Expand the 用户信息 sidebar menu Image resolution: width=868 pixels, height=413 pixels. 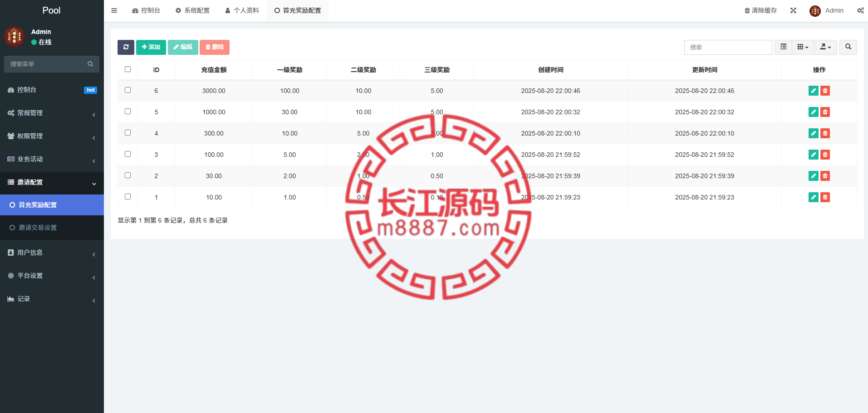tap(52, 253)
